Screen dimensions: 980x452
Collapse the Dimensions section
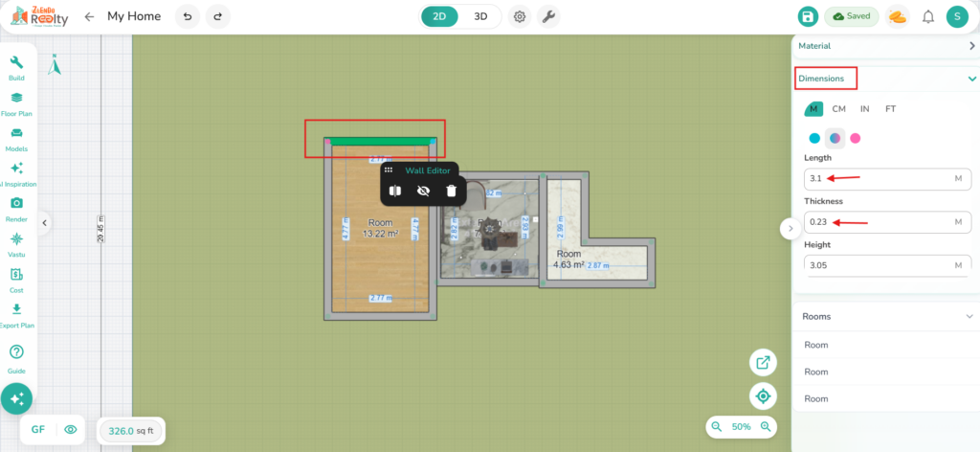pyautogui.click(x=971, y=79)
